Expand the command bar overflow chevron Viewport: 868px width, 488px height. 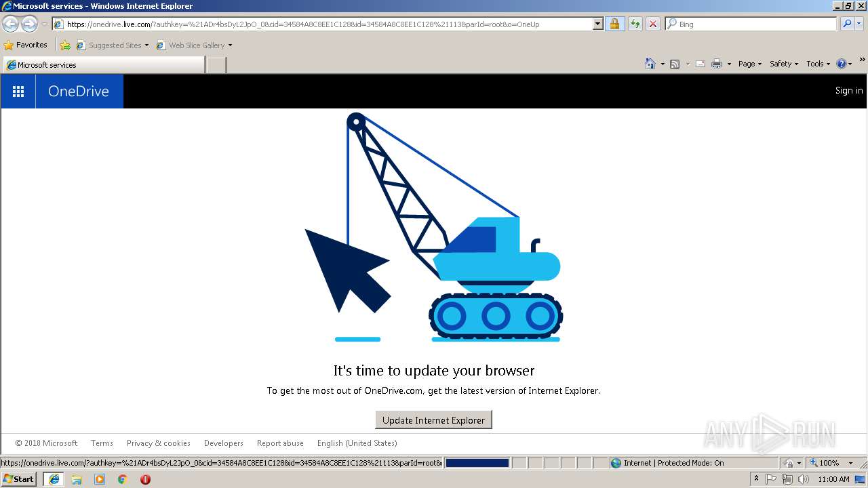(863, 61)
